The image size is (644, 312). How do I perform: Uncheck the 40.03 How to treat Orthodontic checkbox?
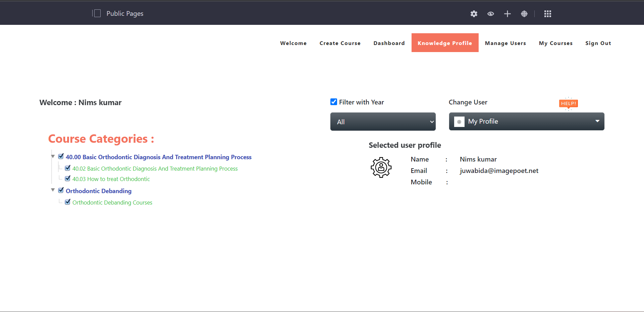click(68, 179)
